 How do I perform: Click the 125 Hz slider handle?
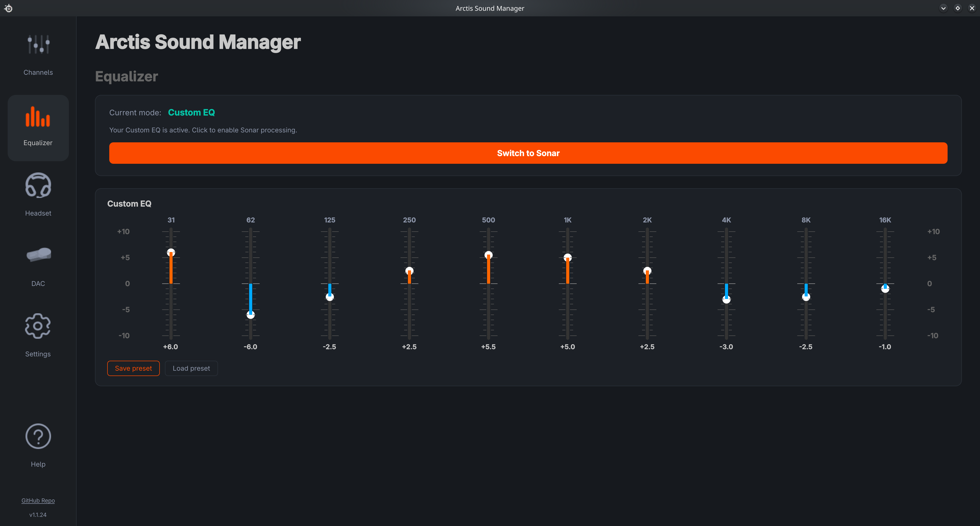[330, 297]
